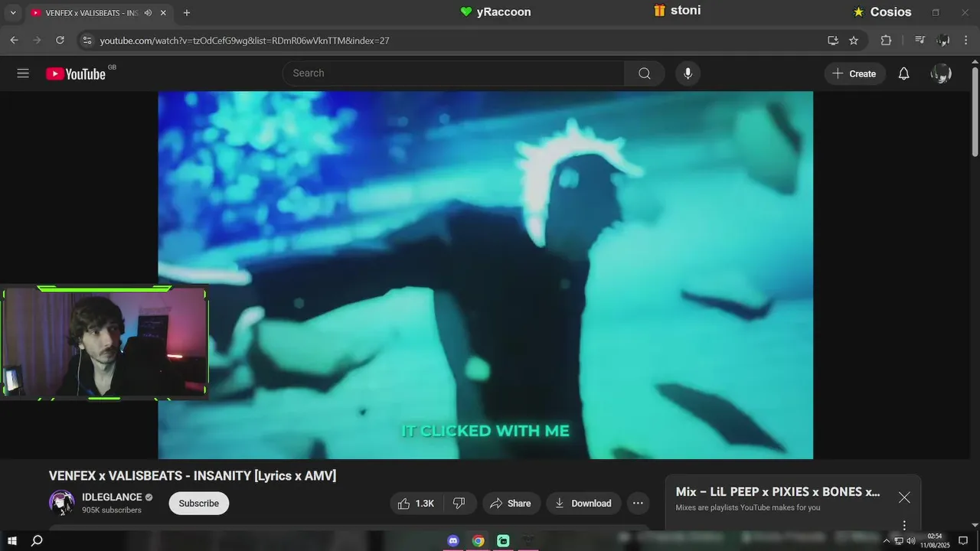Open the tab search dropdown
Image resolution: width=980 pixels, height=551 pixels.
tap(12, 13)
